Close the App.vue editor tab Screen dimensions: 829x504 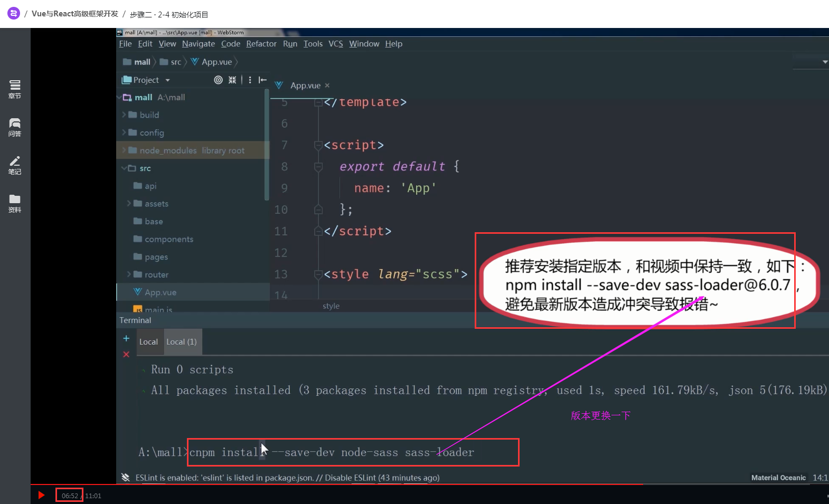click(327, 85)
